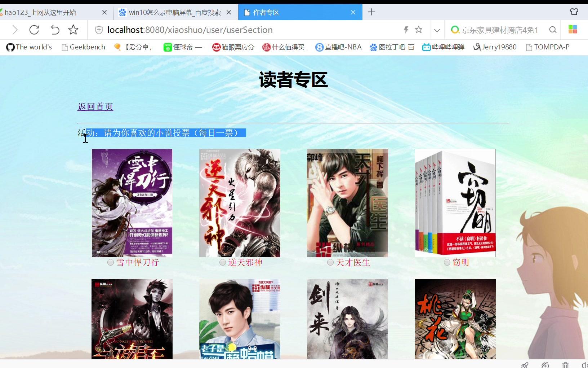Select the 窃明 radio button
The height and width of the screenshot is (368, 588).
(x=447, y=262)
